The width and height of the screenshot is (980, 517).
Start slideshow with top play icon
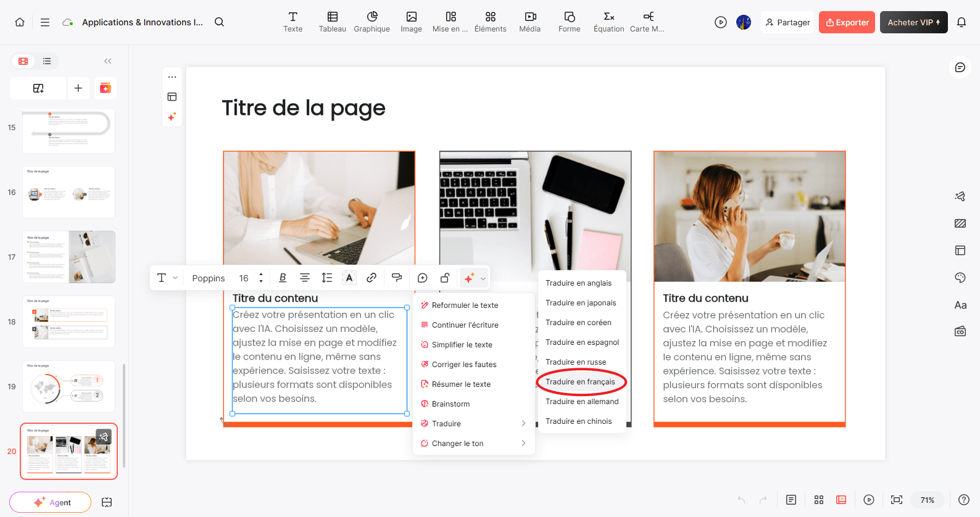721,22
